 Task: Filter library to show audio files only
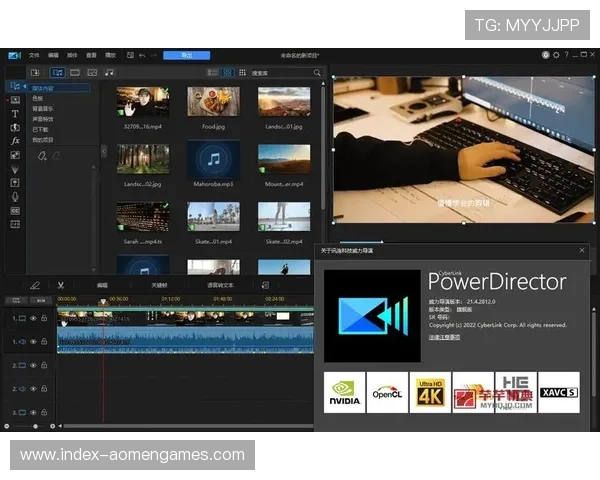[x=109, y=73]
